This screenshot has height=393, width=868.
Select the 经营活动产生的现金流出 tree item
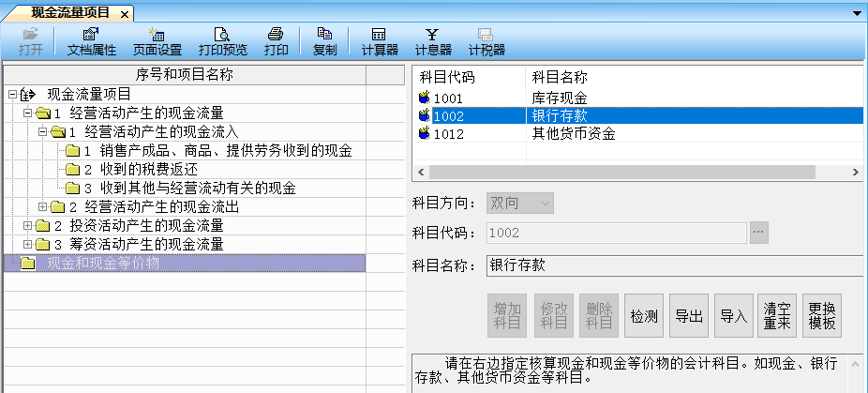154,206
